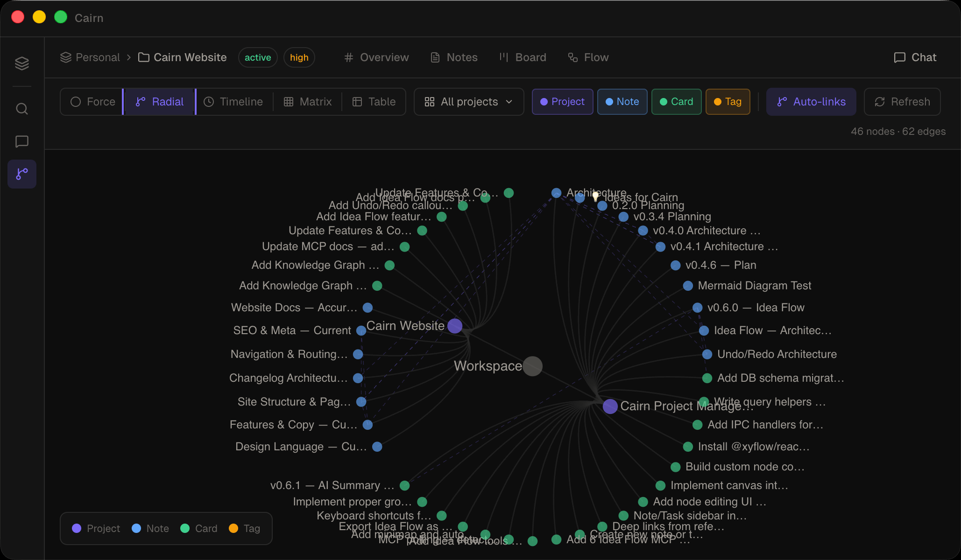Image resolution: width=961 pixels, height=560 pixels.
Task: Open the Chat panel
Action: [915, 57]
